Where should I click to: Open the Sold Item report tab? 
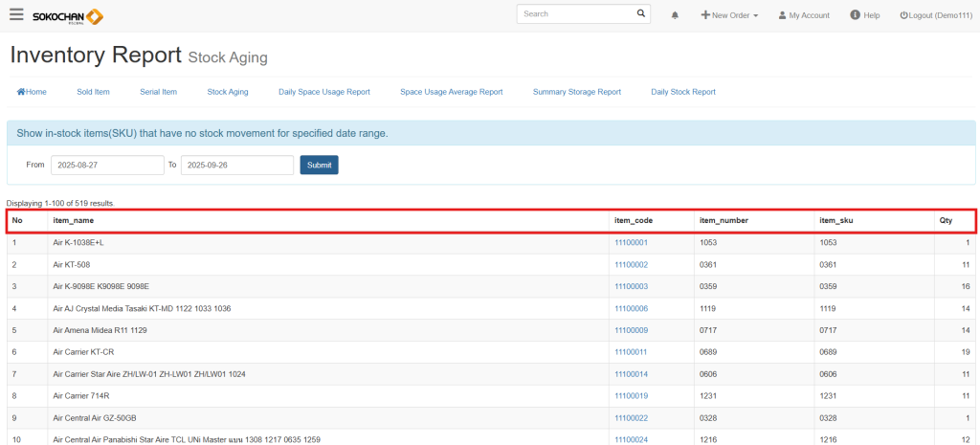point(93,92)
